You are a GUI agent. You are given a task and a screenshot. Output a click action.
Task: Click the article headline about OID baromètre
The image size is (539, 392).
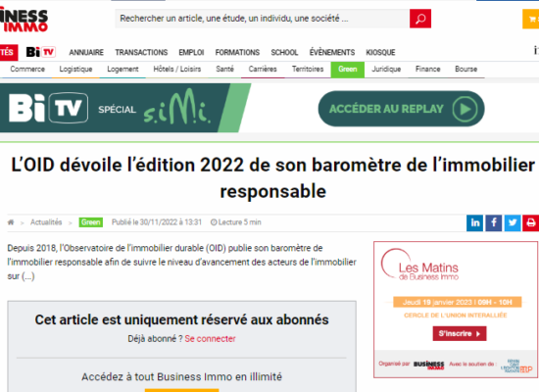(273, 178)
